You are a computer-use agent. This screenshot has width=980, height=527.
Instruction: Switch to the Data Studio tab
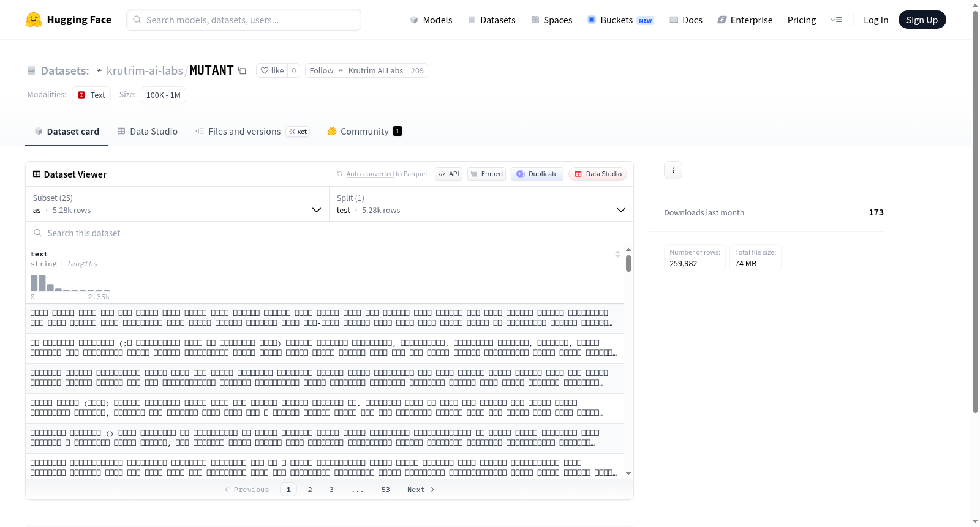148,132
